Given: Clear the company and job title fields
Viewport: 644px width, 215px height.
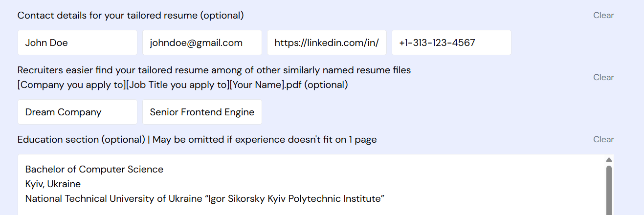Looking at the screenshot, I should [x=603, y=77].
